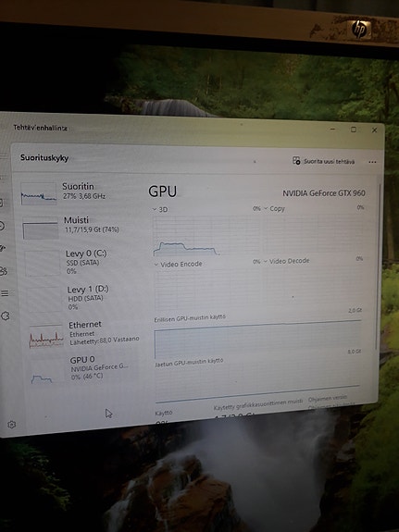
Task: Expand the Video Encode engine dropdown
Action: point(156,264)
